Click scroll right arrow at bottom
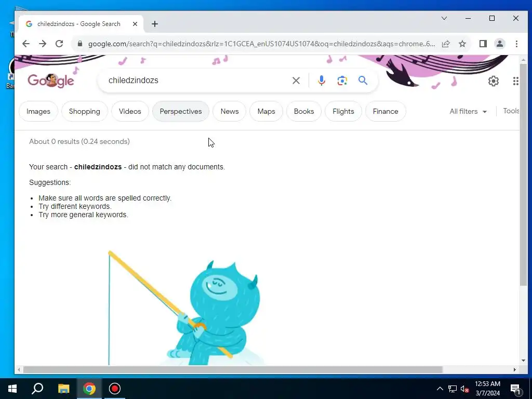 point(515,369)
